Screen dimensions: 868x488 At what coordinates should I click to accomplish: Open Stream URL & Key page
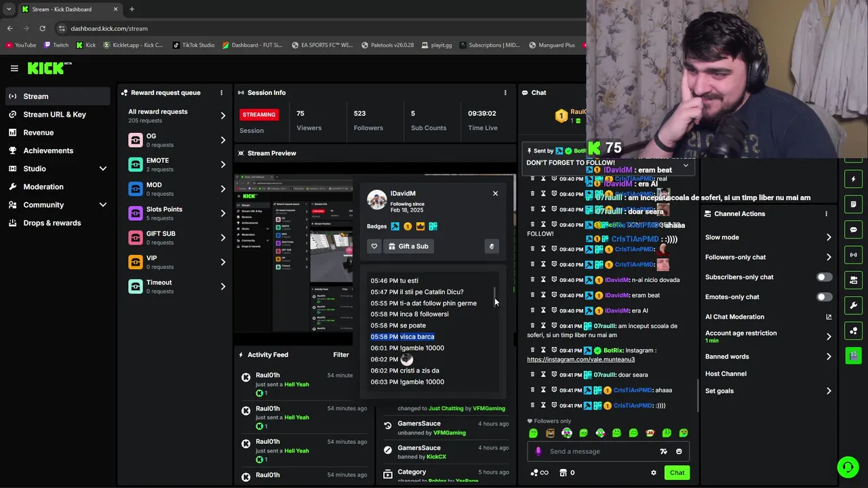[x=58, y=115]
